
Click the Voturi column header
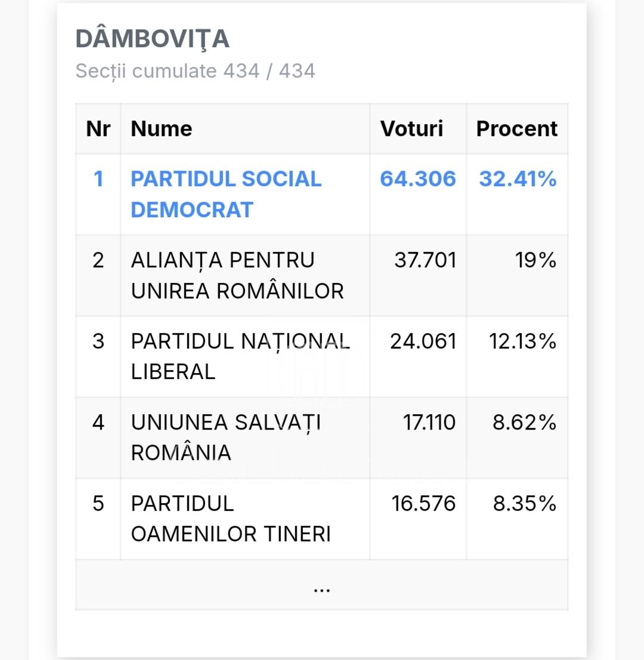coord(412,128)
